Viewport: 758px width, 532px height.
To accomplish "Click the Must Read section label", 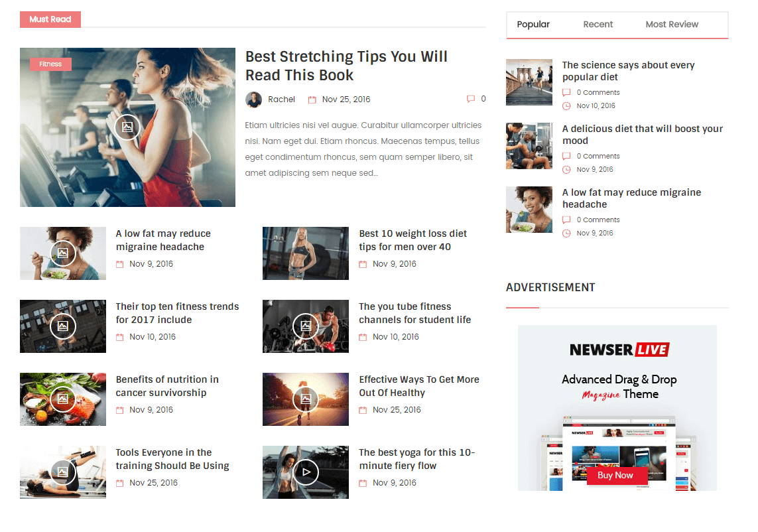I will [x=50, y=19].
